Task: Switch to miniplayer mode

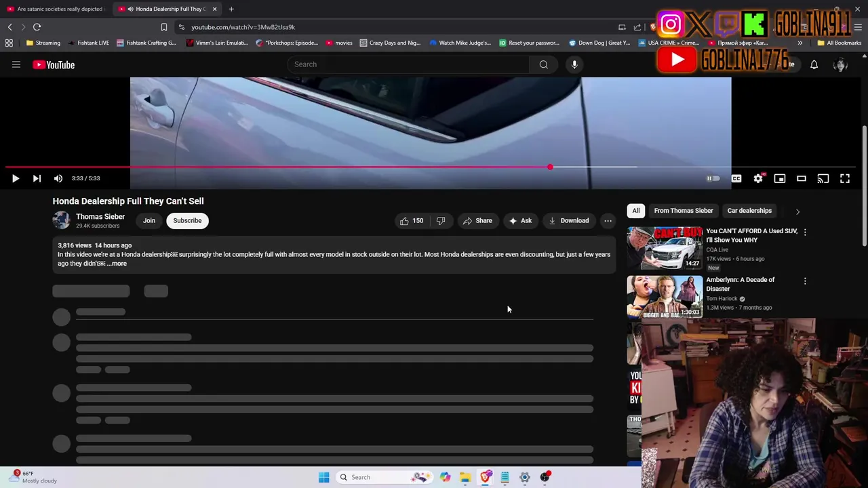Action: coord(780,179)
